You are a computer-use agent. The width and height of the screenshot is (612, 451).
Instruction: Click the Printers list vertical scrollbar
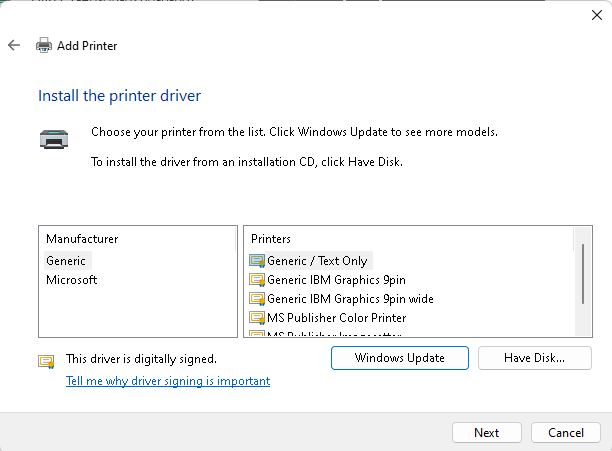[x=583, y=272]
